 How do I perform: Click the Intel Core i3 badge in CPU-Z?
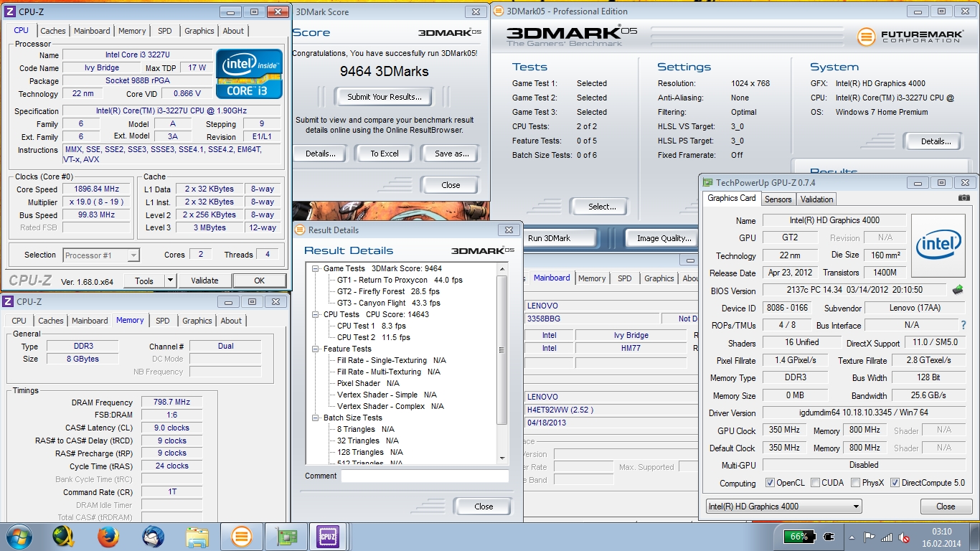[x=249, y=74]
